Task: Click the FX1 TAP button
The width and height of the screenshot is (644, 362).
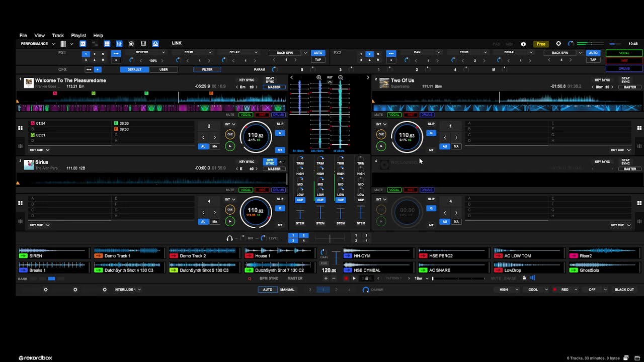Action: click(x=318, y=60)
